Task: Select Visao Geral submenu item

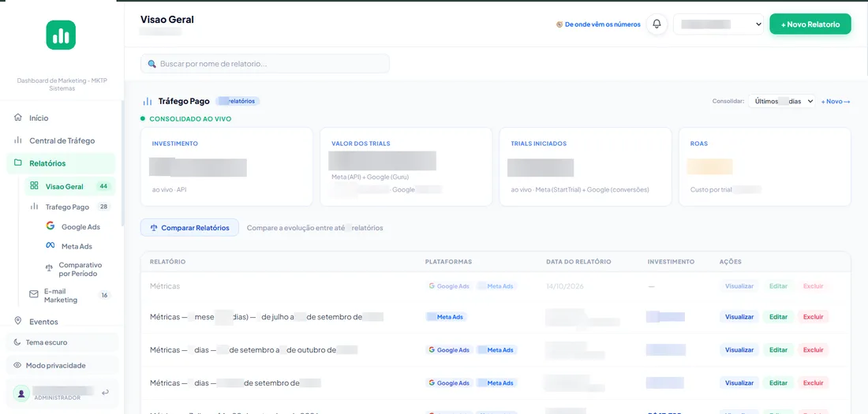Action: (69, 186)
